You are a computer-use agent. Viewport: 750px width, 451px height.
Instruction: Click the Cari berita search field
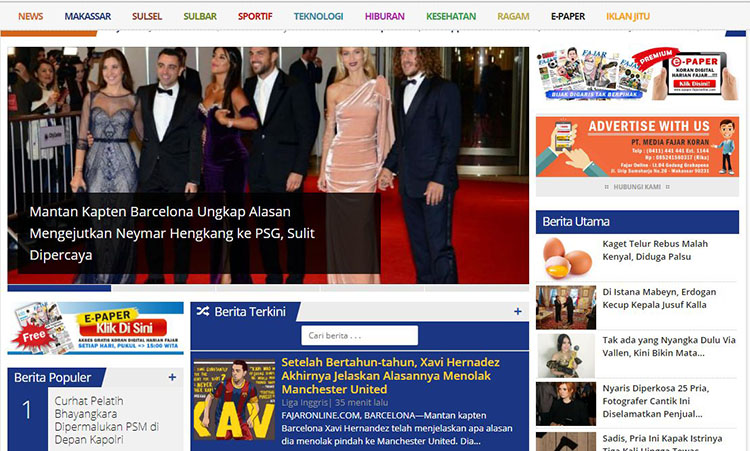coord(359,335)
